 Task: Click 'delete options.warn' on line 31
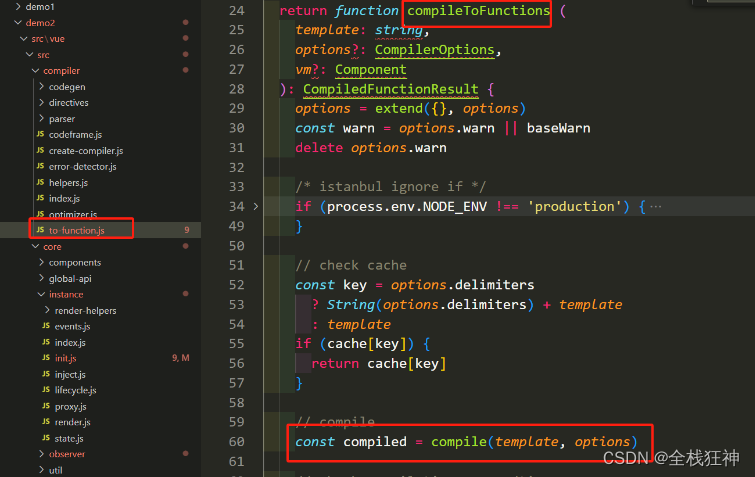(371, 148)
